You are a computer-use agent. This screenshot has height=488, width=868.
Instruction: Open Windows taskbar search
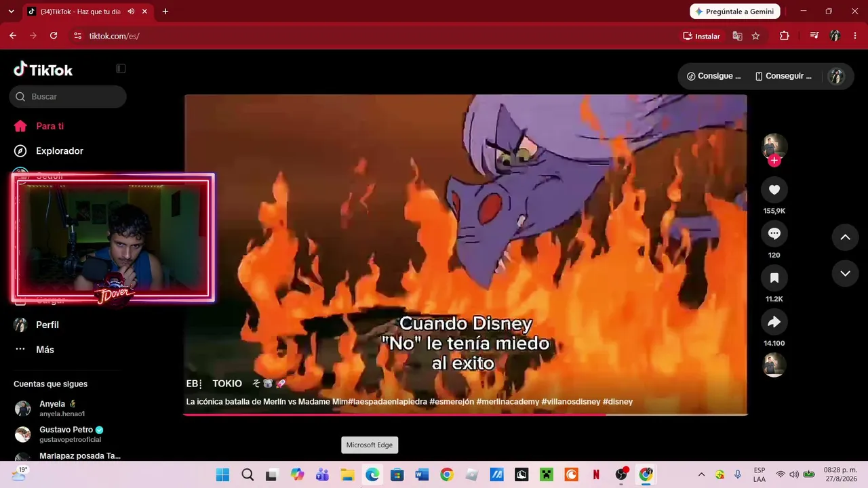coord(248,474)
